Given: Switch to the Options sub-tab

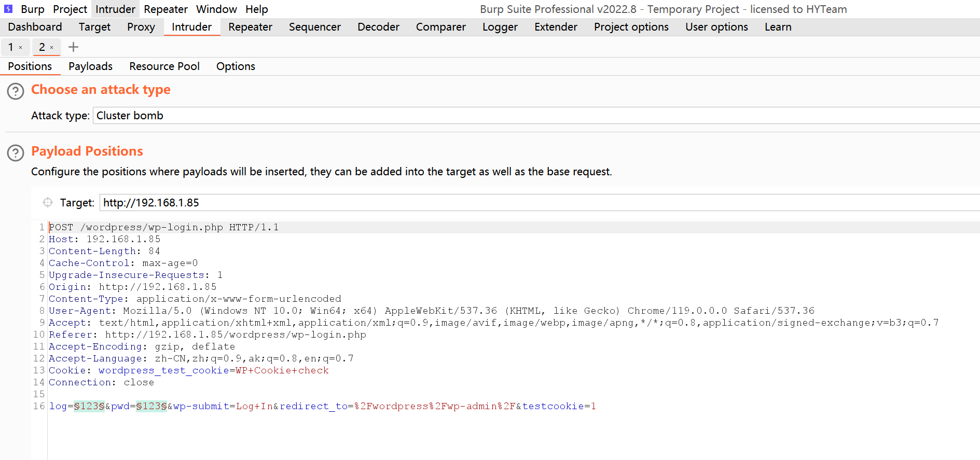Looking at the screenshot, I should pyautogui.click(x=236, y=66).
